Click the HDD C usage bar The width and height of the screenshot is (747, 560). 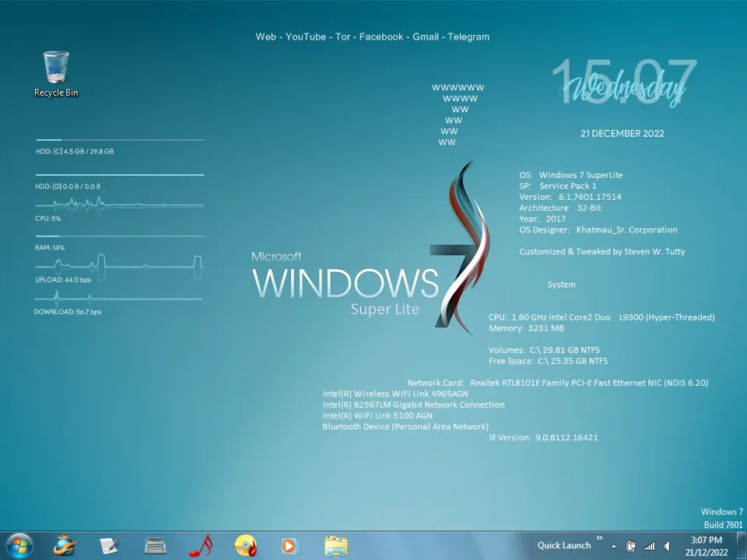click(121, 140)
